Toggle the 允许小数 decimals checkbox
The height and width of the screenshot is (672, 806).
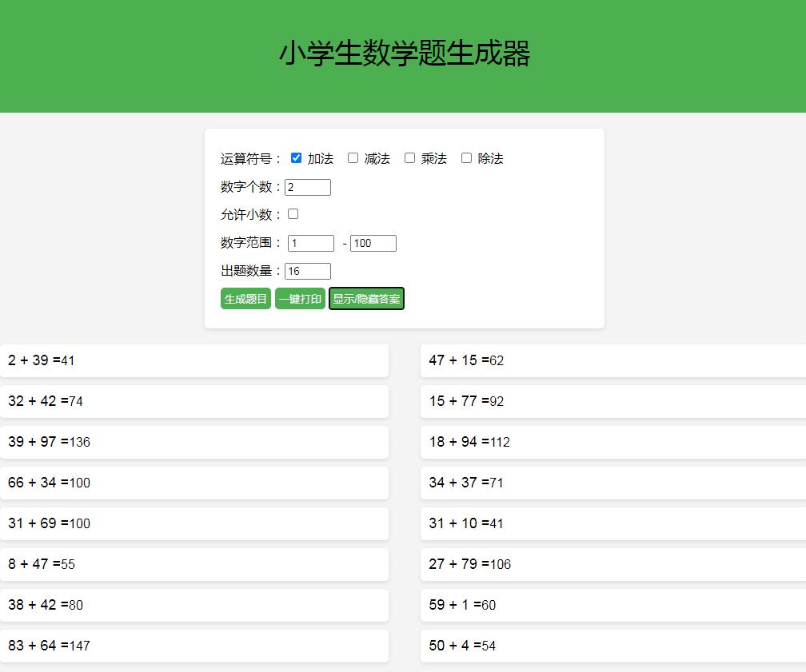pyautogui.click(x=293, y=213)
